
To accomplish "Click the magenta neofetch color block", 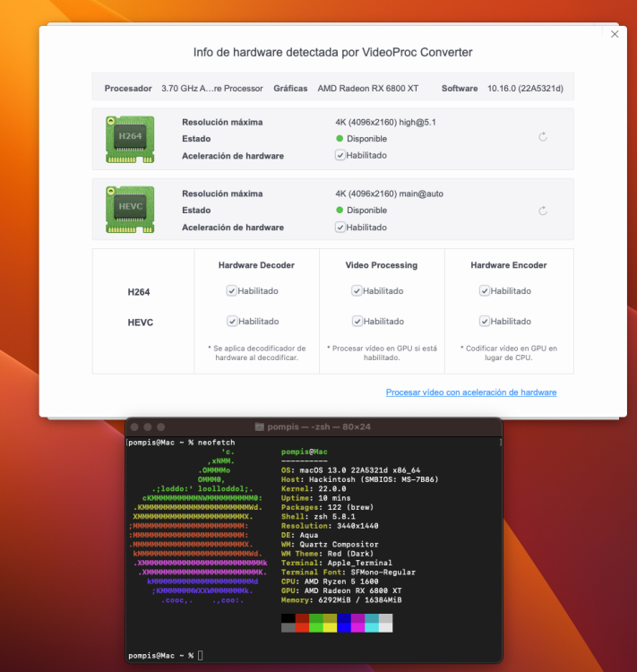I will pyautogui.click(x=357, y=627).
